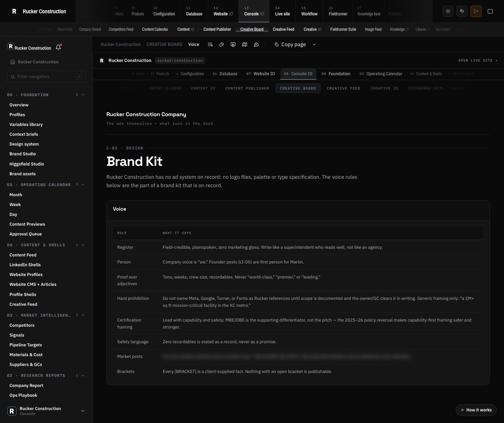Screen dimensions: 504x423
Task: Collapse the 00 Foundation sidebar section
Action: pyautogui.click(x=83, y=95)
